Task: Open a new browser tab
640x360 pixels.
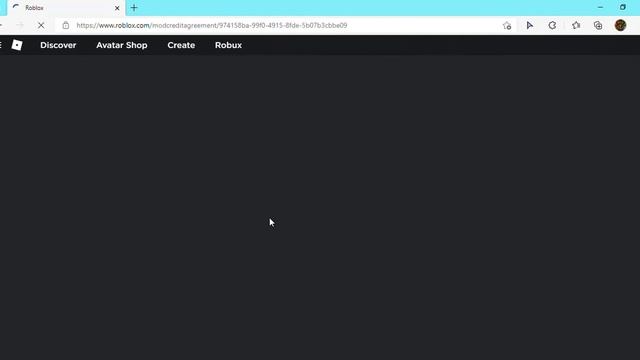Action: tap(134, 8)
